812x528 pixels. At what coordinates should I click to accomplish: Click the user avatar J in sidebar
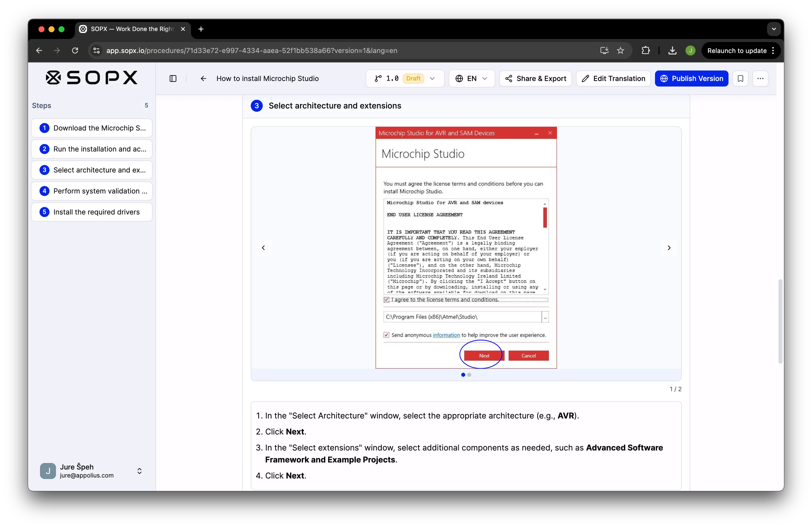[48, 471]
